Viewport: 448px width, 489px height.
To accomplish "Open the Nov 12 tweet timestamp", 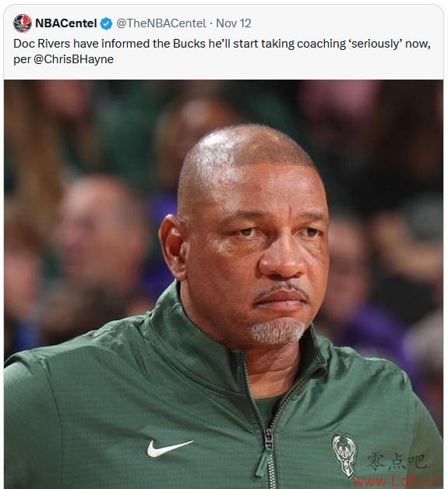I will (x=234, y=23).
